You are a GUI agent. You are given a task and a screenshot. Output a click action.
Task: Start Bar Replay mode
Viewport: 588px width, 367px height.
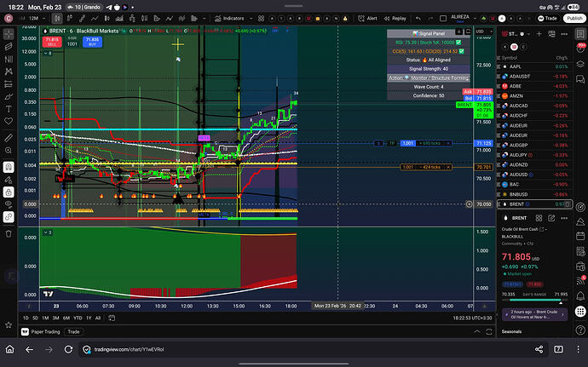click(x=395, y=19)
